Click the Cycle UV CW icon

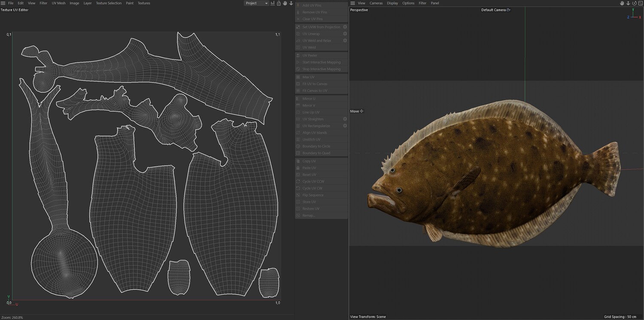pos(298,188)
